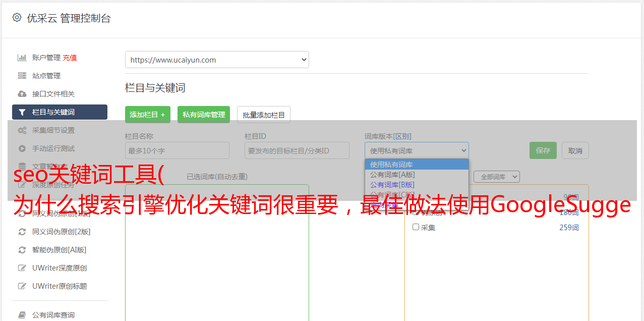Click the 私有词库管理 button
Viewport: 644px width, 321px height.
[x=204, y=115]
